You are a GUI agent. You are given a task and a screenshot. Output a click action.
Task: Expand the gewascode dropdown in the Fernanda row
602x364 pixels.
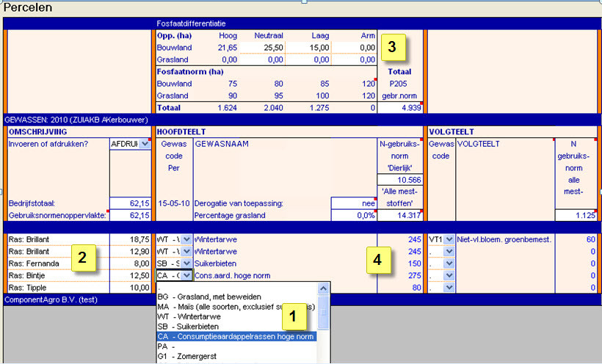pos(186,263)
